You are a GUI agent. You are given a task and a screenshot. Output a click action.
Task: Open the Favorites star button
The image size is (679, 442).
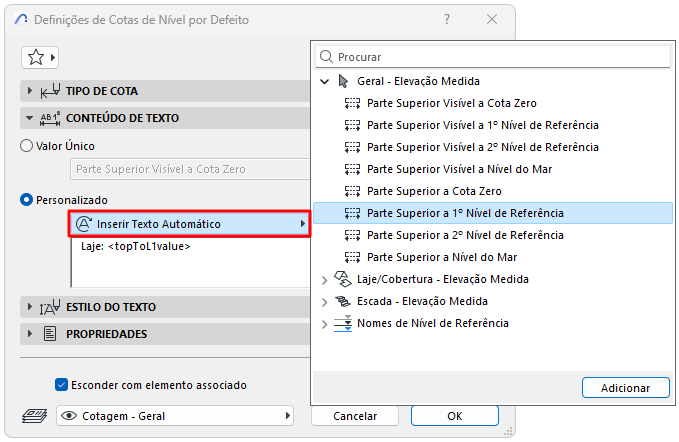(40, 57)
